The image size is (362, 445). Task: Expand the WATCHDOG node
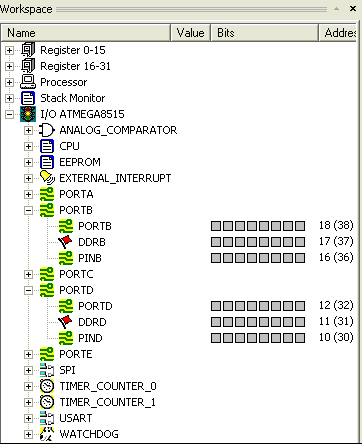click(x=28, y=434)
